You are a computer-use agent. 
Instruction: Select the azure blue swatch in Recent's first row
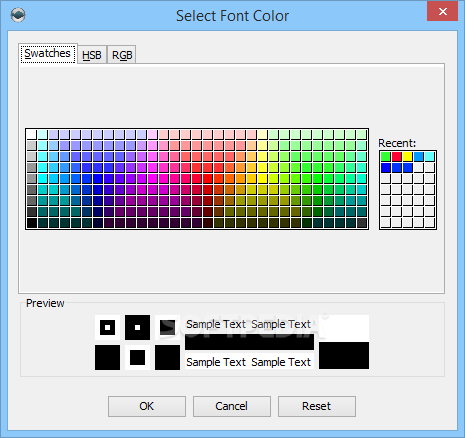[x=419, y=156]
